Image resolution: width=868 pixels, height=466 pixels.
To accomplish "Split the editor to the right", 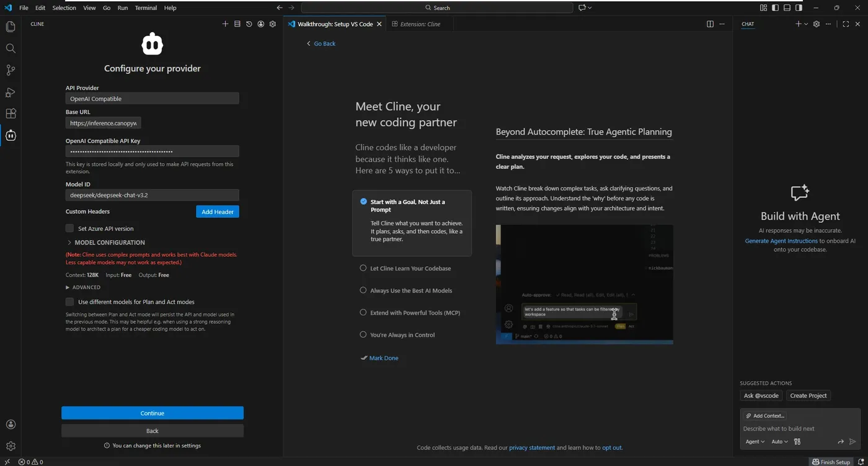I will click(710, 24).
